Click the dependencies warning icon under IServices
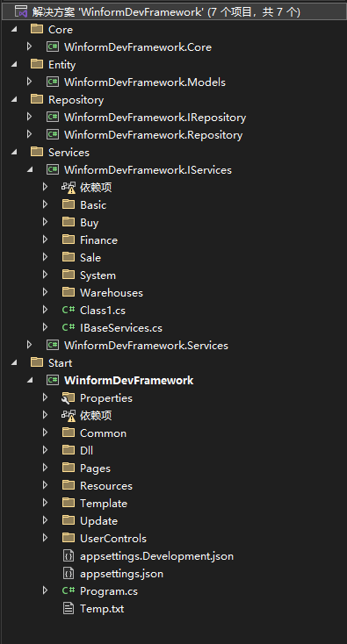Screen dimensions: 347x644 (x=69, y=187)
